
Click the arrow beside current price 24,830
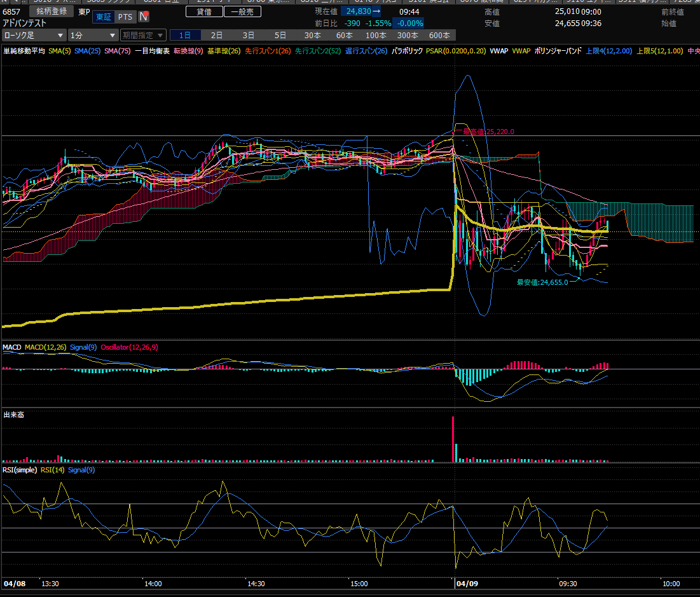376,11
